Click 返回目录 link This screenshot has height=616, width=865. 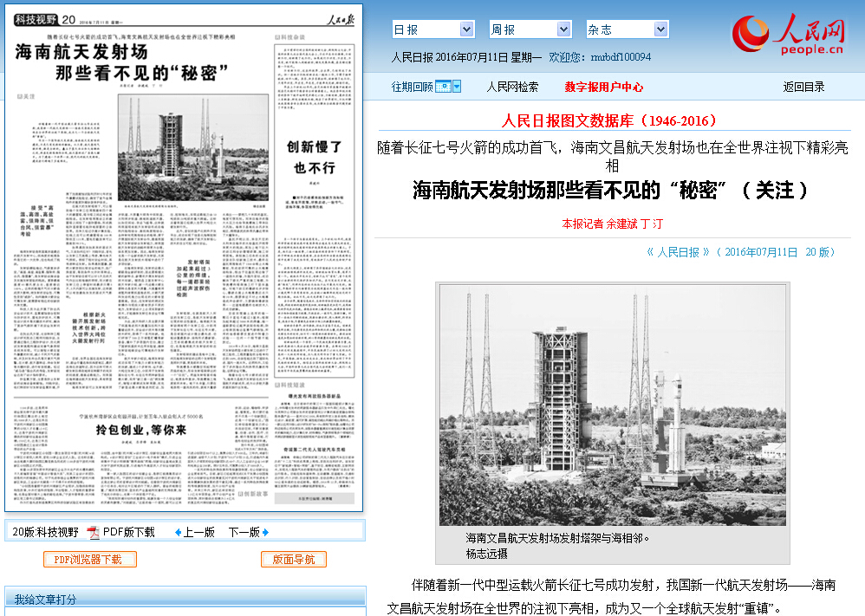(803, 87)
